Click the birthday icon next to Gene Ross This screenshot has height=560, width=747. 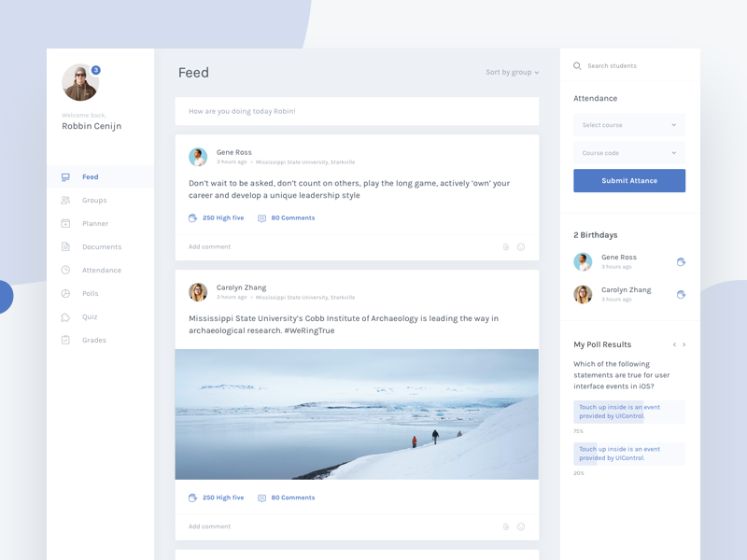(682, 262)
